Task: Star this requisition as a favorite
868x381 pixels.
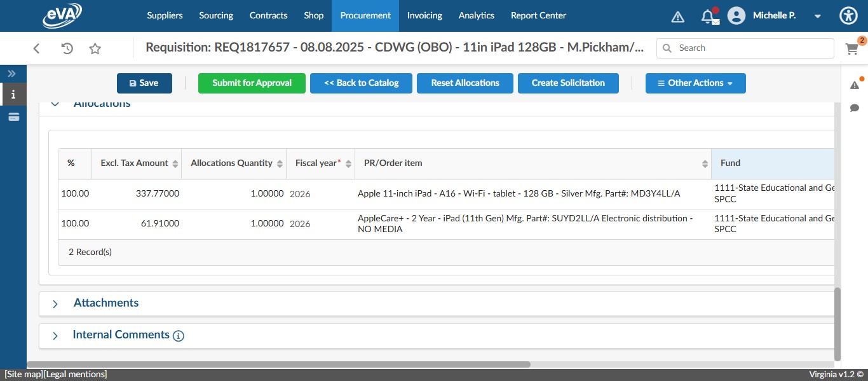Action: (95, 48)
